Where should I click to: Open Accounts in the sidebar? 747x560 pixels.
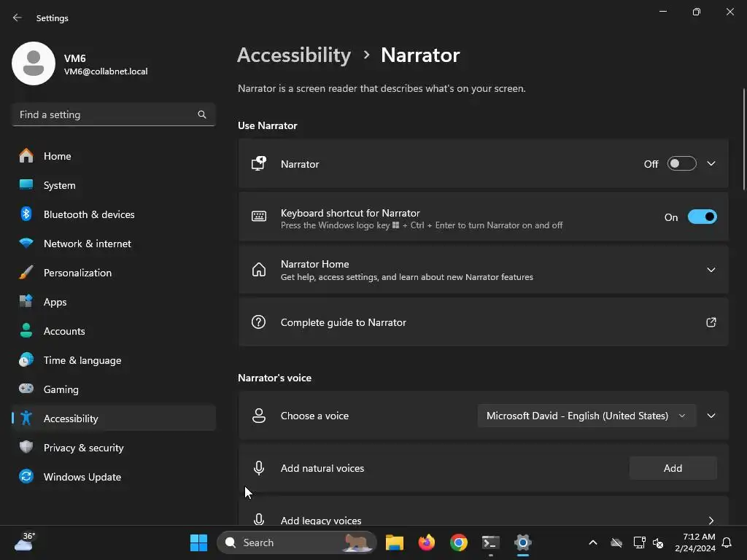(x=113, y=331)
